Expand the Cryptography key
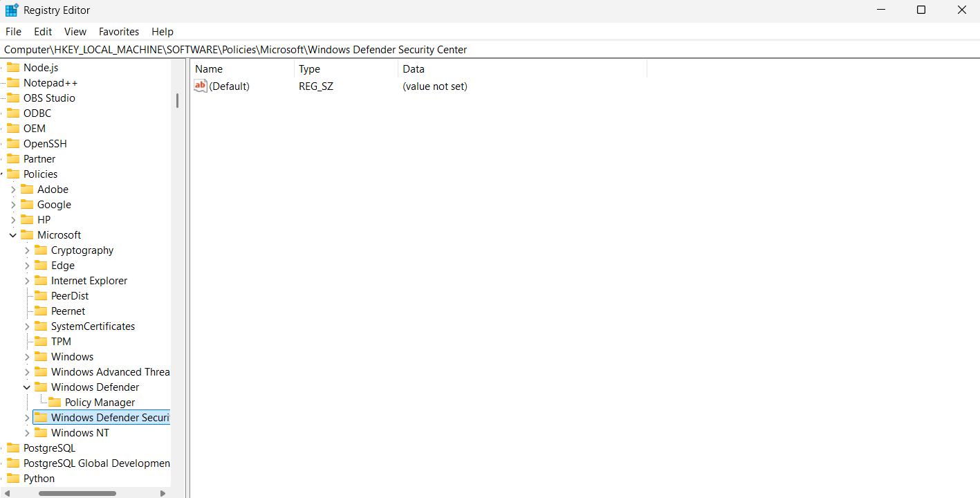Viewport: 980px width, 498px height. tap(27, 250)
